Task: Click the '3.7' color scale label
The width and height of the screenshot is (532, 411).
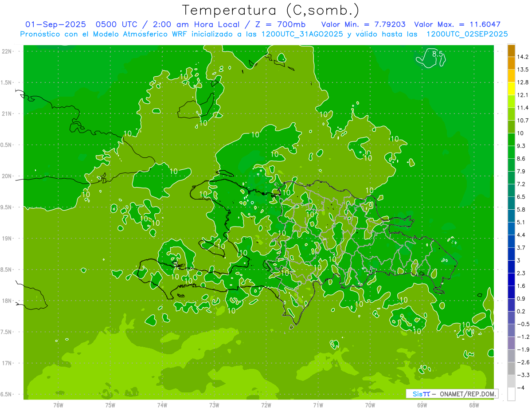Action: (521, 248)
